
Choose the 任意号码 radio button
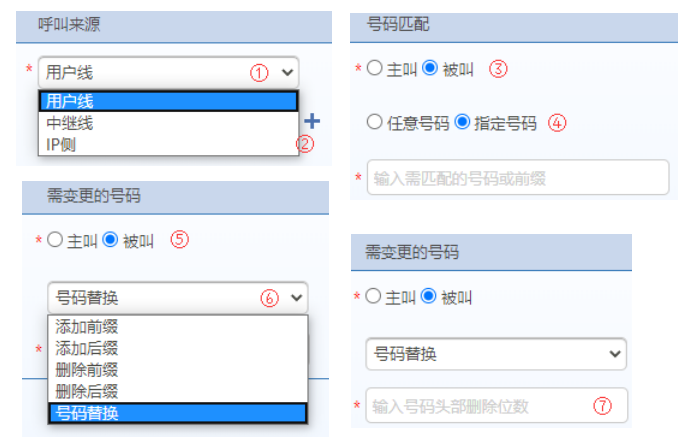pyautogui.click(x=375, y=123)
